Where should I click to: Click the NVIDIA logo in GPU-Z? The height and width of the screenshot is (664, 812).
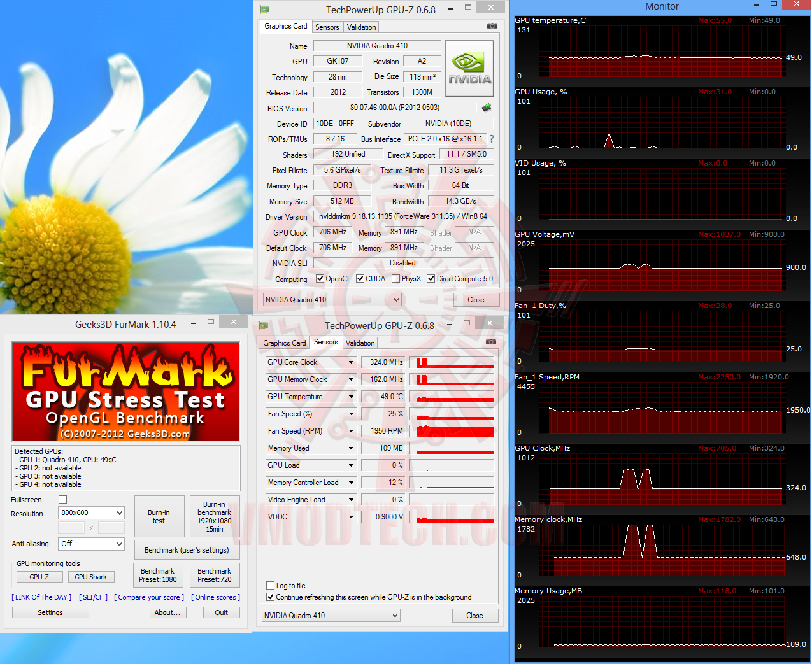tap(469, 69)
